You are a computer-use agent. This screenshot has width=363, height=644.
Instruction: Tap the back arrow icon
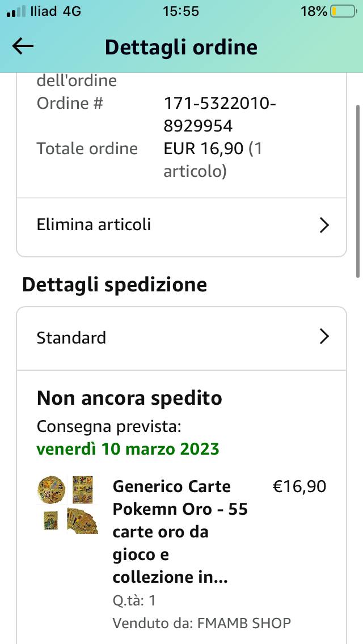[x=23, y=47]
